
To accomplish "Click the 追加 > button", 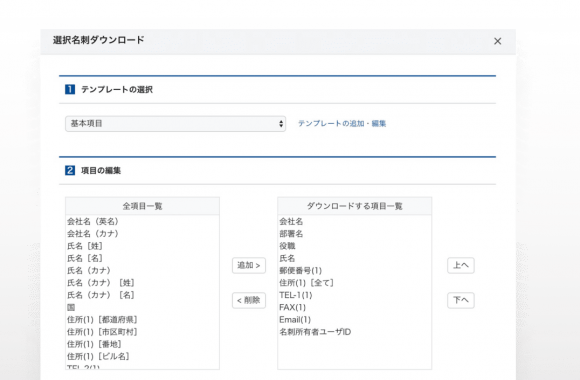I will (249, 265).
